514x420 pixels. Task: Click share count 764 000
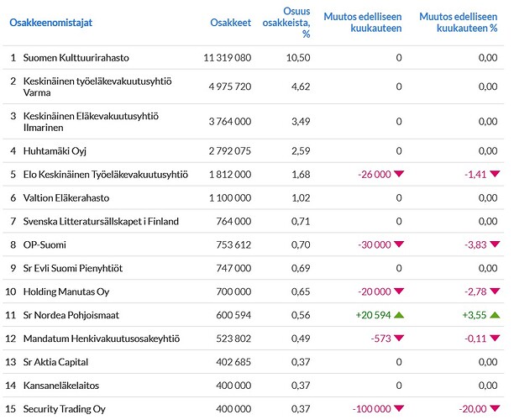(x=233, y=221)
